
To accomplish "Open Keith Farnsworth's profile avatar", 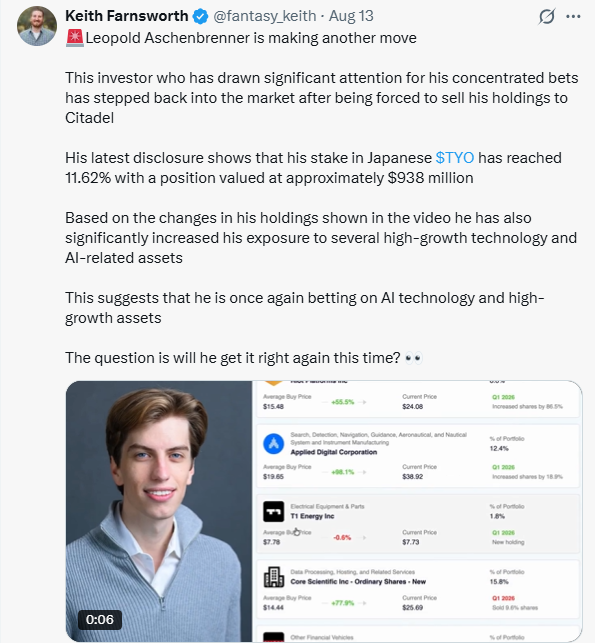I will [36, 25].
